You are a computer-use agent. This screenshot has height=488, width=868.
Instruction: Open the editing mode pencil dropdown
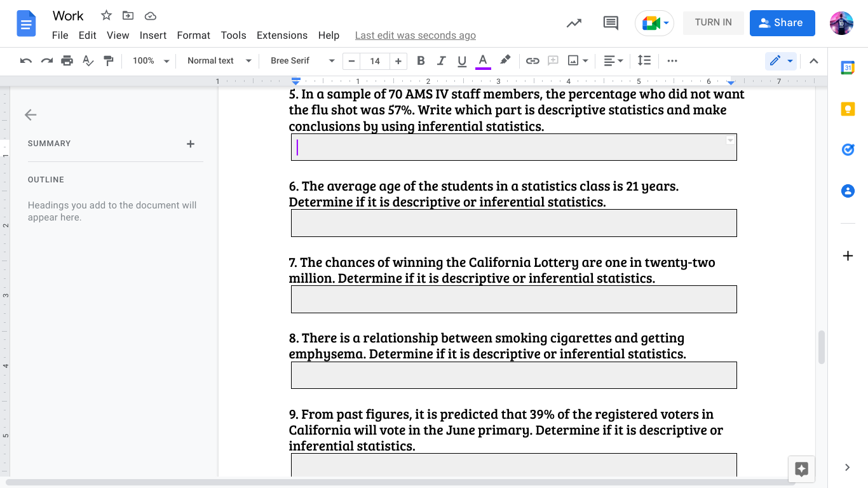[x=781, y=61]
